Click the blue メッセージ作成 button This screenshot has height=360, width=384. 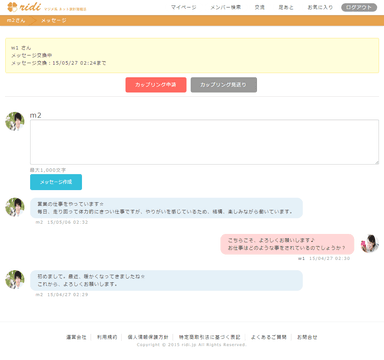tap(56, 182)
